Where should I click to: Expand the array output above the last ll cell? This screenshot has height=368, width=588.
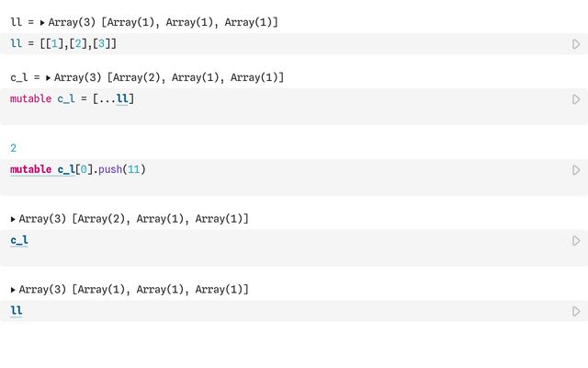(14, 290)
